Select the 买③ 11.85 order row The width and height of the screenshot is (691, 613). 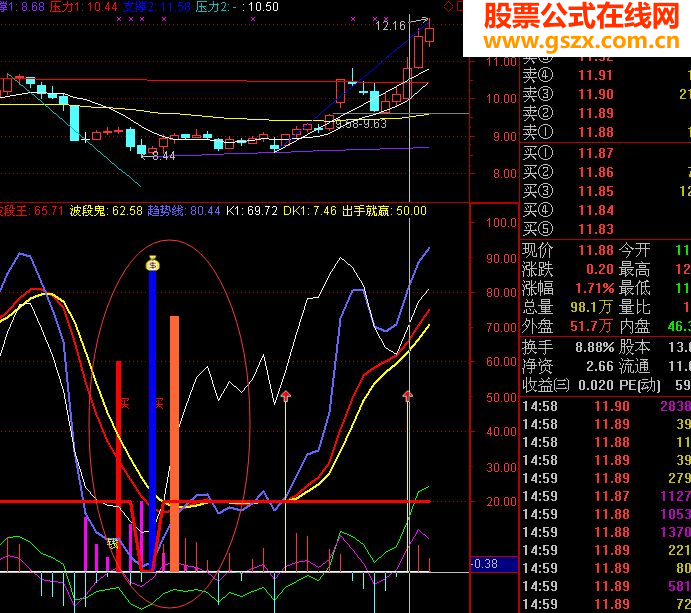point(606,191)
